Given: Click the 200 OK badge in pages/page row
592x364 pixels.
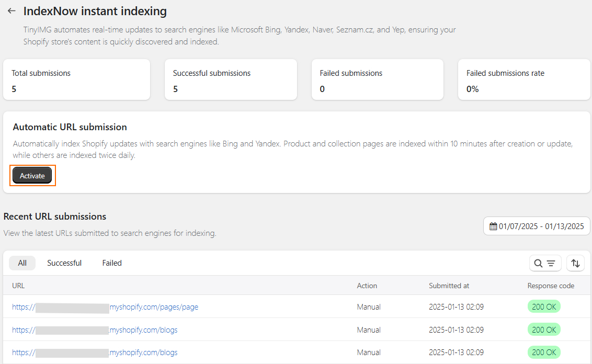Looking at the screenshot, I should tap(544, 307).
